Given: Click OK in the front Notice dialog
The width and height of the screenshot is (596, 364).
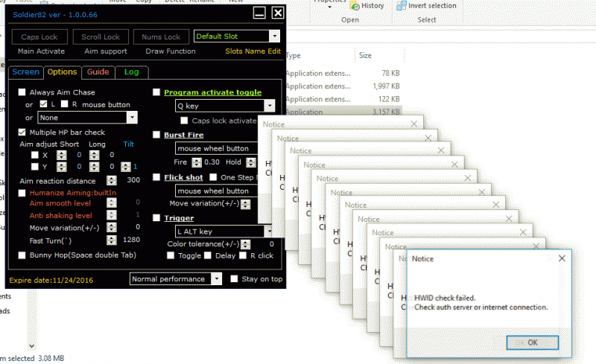Looking at the screenshot, I should [x=532, y=342].
